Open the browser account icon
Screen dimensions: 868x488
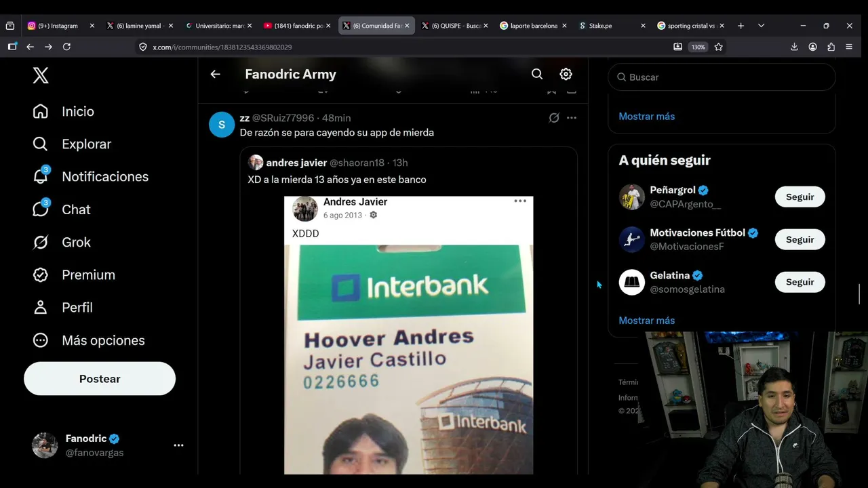(x=812, y=47)
